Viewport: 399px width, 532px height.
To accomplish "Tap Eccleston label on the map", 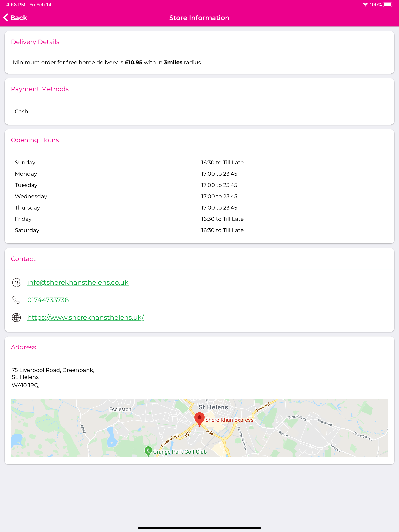I will point(120,409).
